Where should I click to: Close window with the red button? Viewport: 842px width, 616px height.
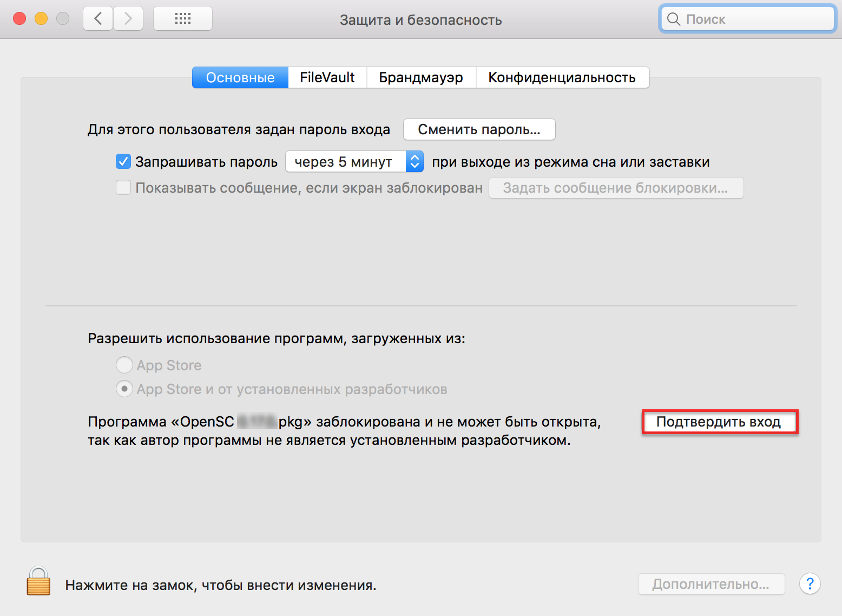(x=19, y=19)
